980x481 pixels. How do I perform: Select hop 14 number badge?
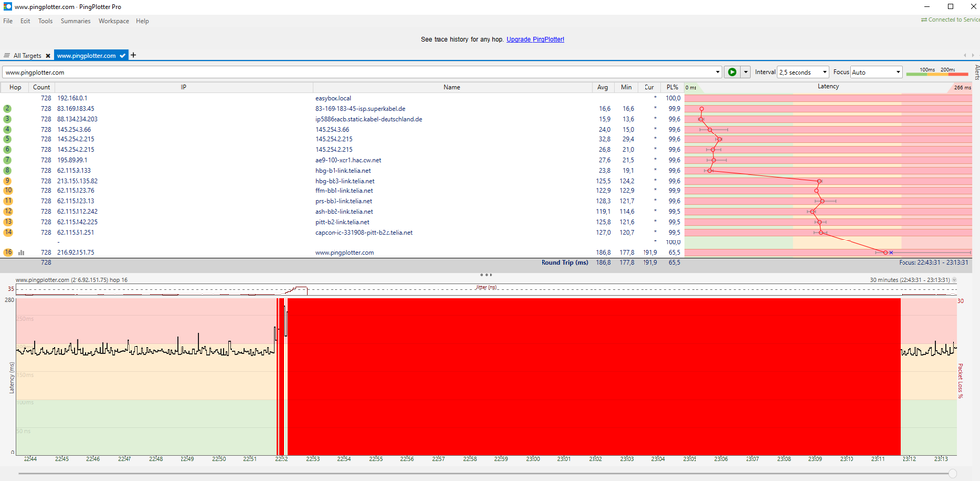(8, 232)
